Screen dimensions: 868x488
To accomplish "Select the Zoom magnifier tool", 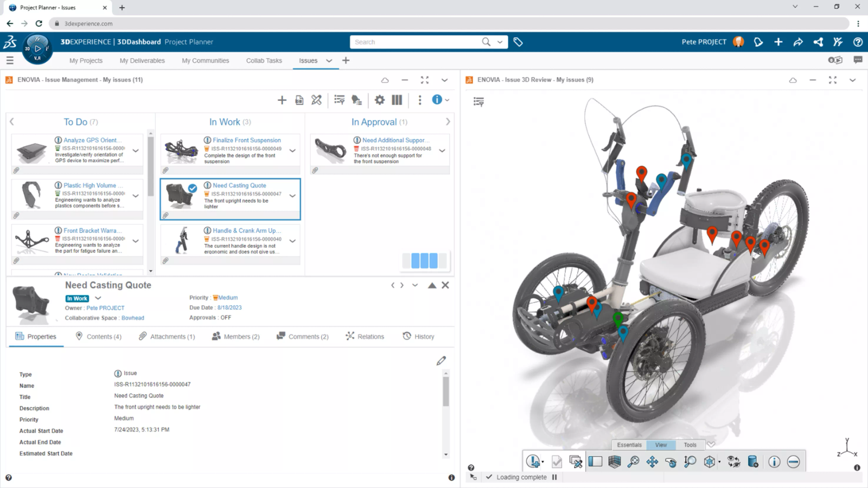I will 690,461.
